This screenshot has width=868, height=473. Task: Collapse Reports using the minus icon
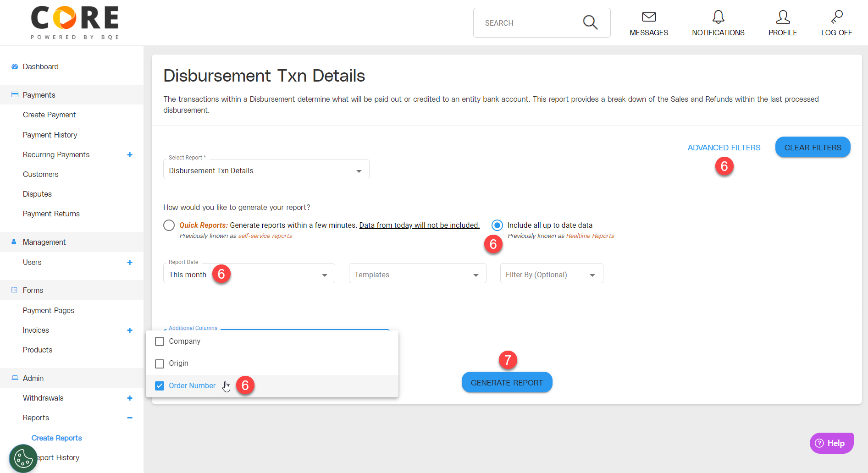pos(130,418)
